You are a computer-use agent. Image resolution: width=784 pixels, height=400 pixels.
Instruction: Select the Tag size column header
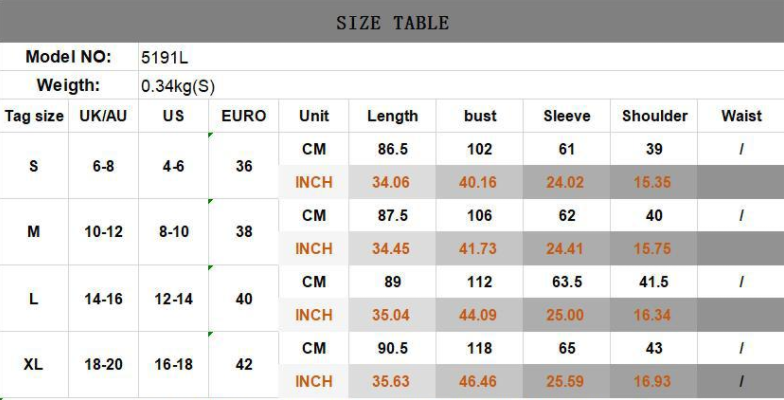[34, 116]
